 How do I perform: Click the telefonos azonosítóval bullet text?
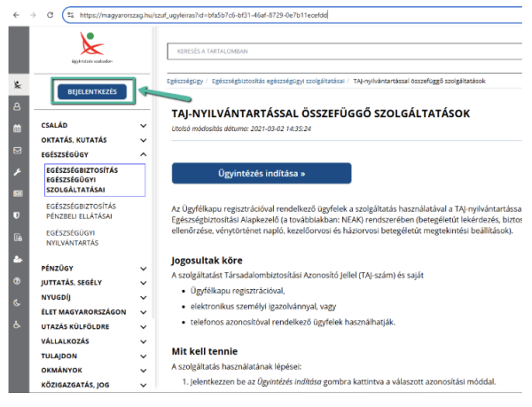(293, 322)
